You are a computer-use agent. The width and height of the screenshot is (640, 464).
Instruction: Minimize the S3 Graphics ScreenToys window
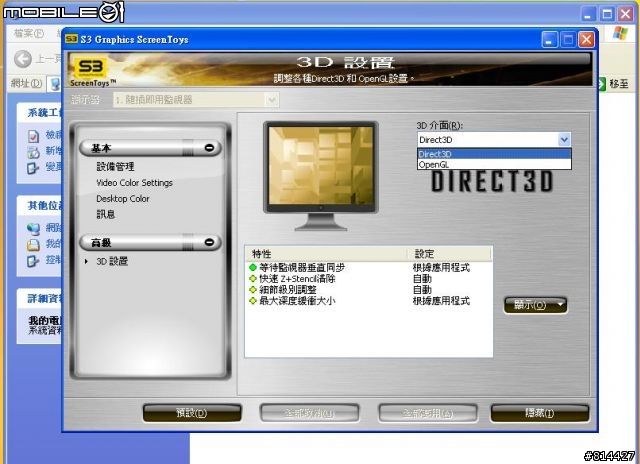click(549, 40)
